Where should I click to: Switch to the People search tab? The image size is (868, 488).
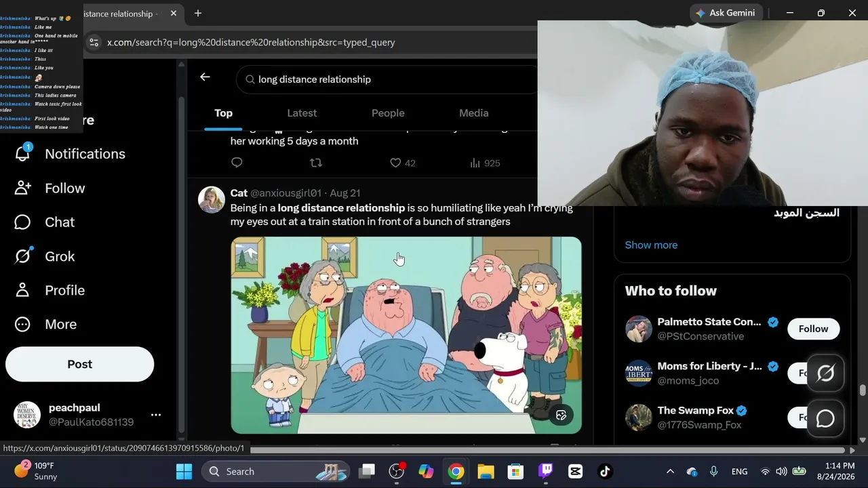click(388, 113)
